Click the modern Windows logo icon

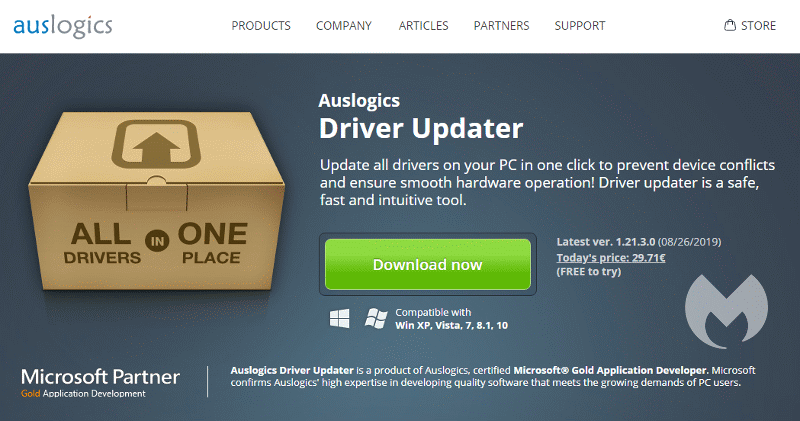339,318
